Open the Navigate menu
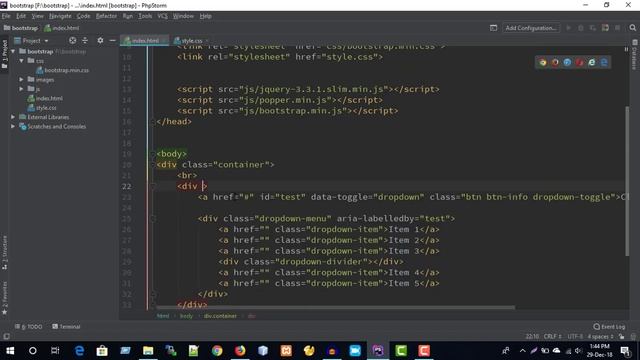This screenshot has height=360, width=640. coord(60,16)
